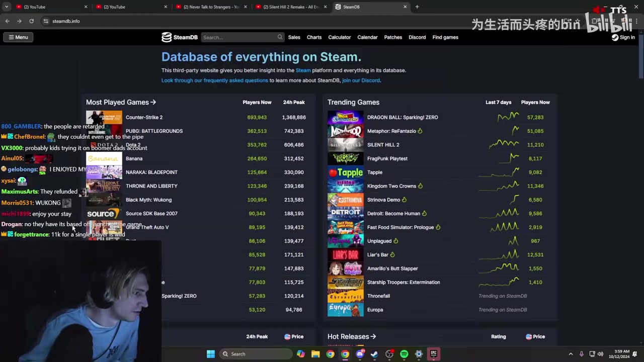Click the magnifier icon in SteamDB search
Screen dimensions: 644x362
[x=280, y=37]
